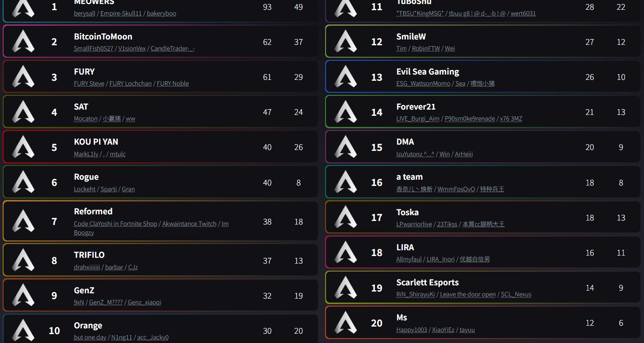
Task: Click the GenZ team name
Action: click(x=84, y=290)
